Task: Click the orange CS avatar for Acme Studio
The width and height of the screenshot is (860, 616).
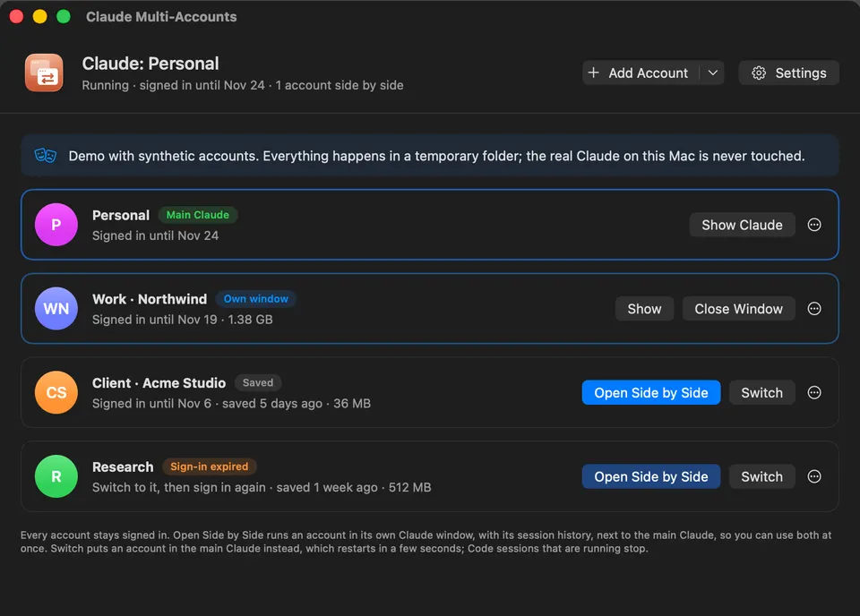Action: pyautogui.click(x=56, y=392)
